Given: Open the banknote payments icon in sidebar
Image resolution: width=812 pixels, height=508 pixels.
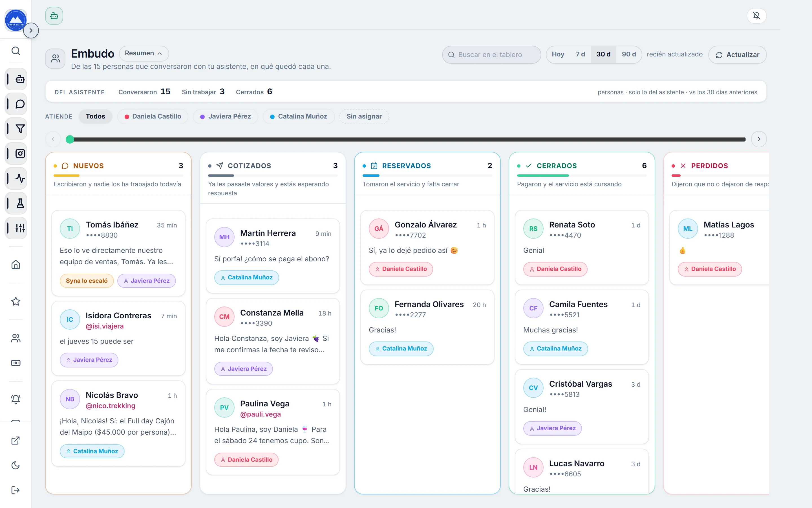Looking at the screenshot, I should (16, 363).
